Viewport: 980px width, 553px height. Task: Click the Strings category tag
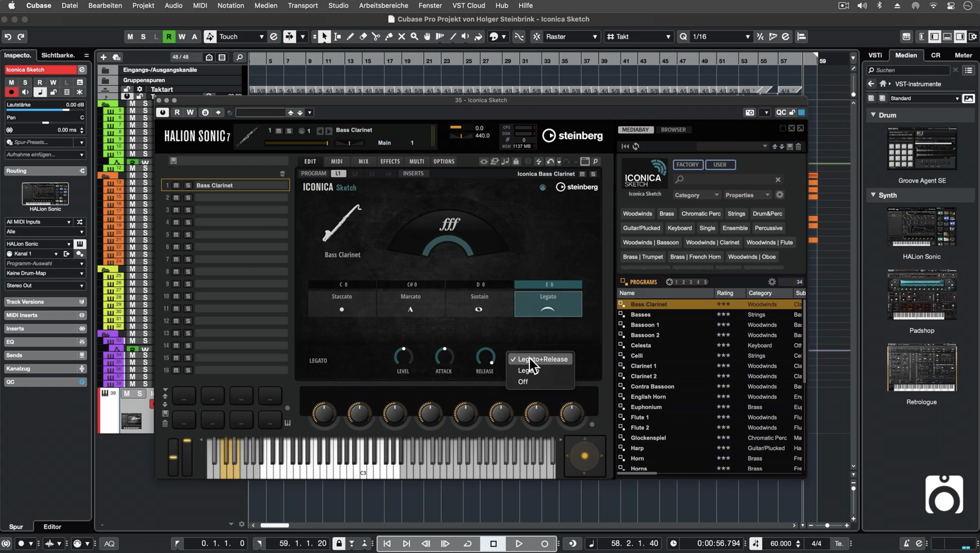736,214
